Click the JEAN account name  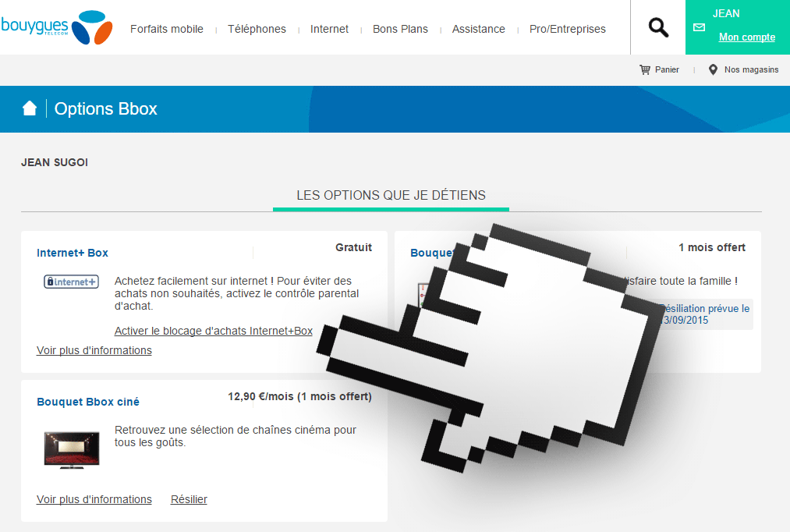726,13
